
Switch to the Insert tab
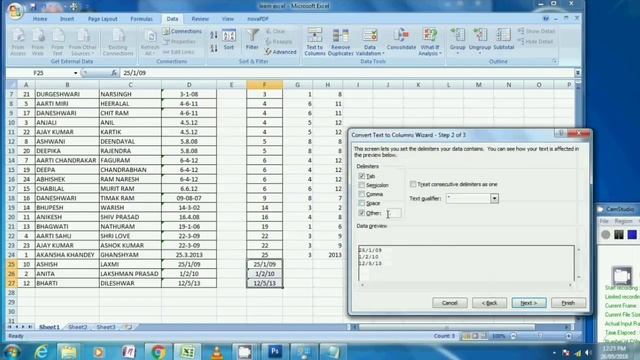click(x=67, y=19)
